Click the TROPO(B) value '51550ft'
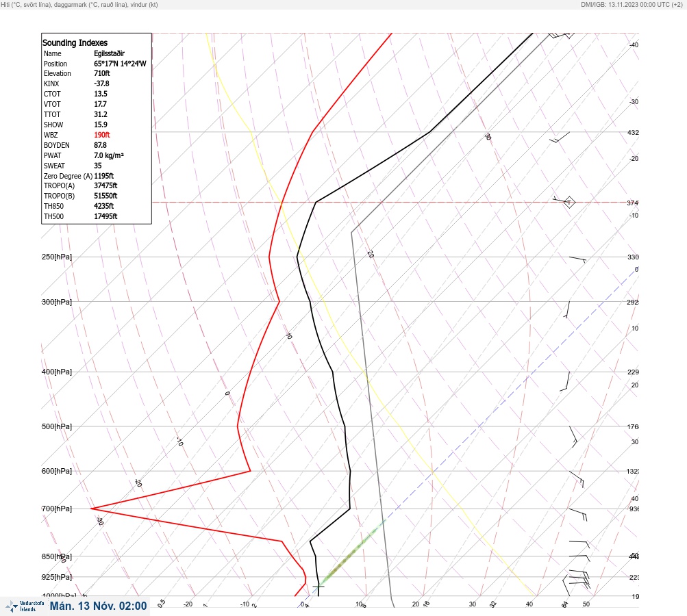Screen dimensions: 687x616 point(105,196)
